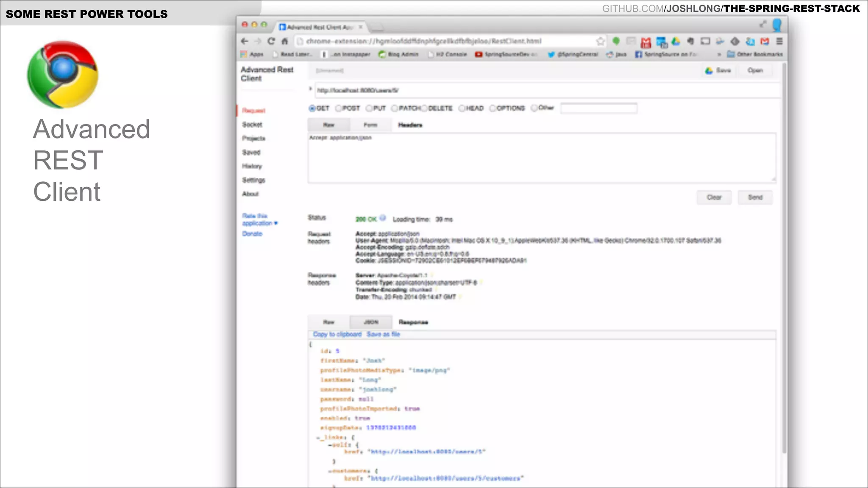The height and width of the screenshot is (488, 868).
Task: Switch to the Form headers tab
Action: point(370,125)
